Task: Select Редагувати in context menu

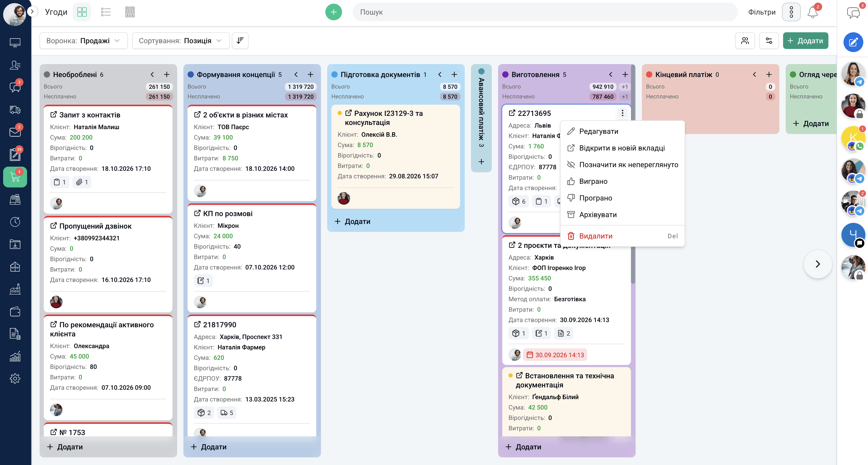Action: pyautogui.click(x=622, y=131)
